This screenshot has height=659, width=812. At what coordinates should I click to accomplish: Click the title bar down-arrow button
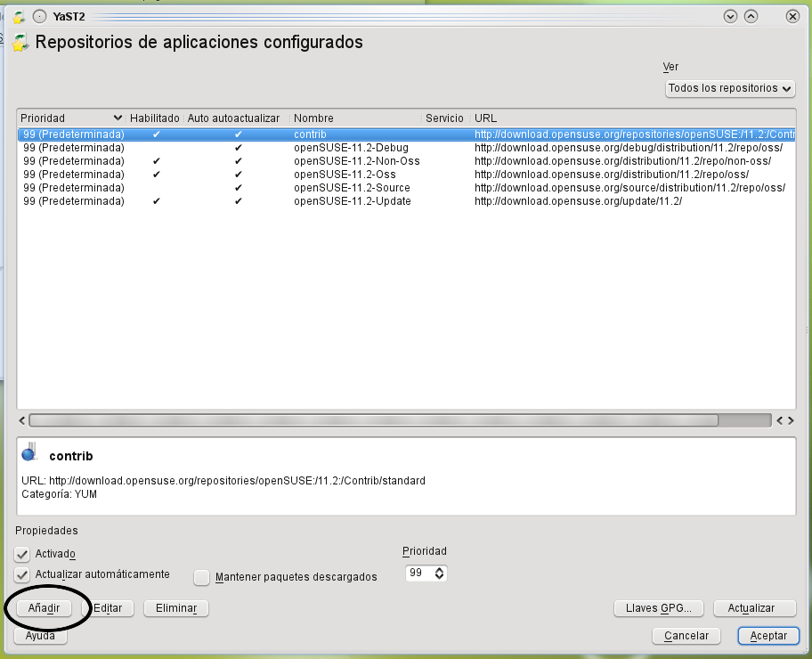click(730, 17)
